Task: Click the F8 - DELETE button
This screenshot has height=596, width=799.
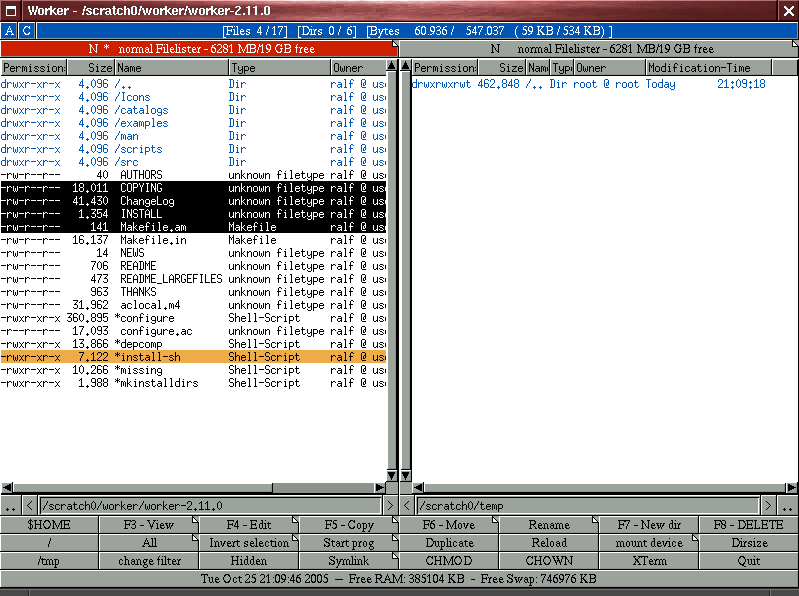Action: tap(749, 525)
